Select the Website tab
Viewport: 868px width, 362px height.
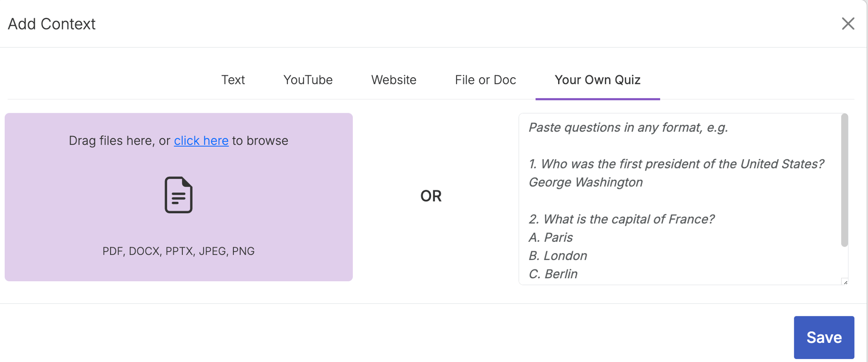coord(394,80)
